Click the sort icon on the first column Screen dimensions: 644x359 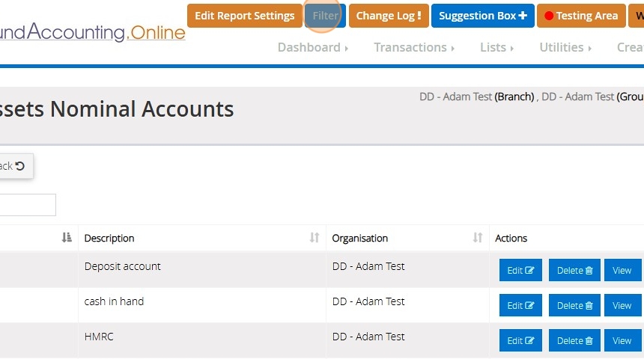pyautogui.click(x=67, y=238)
